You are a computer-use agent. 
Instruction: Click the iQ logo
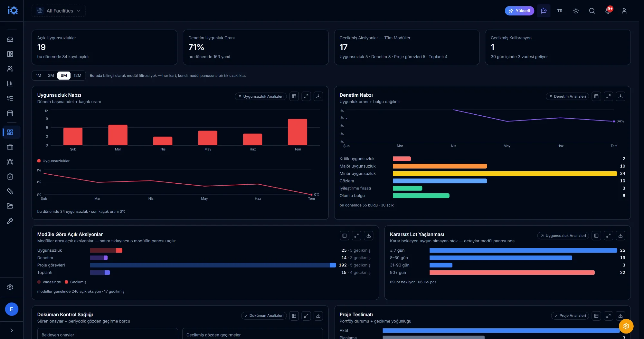(x=13, y=11)
